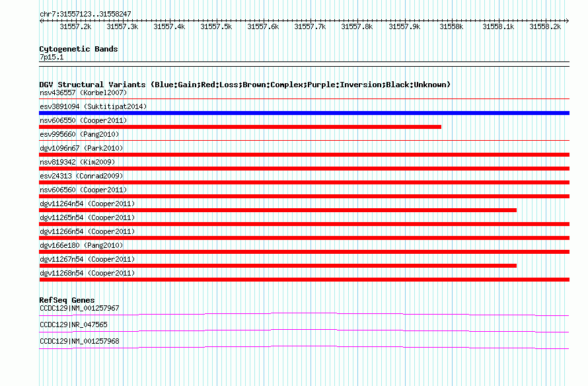The image size is (588, 386).
Task: Click the CCDC129|NM_001257967 gene track
Action: [x=304, y=315]
